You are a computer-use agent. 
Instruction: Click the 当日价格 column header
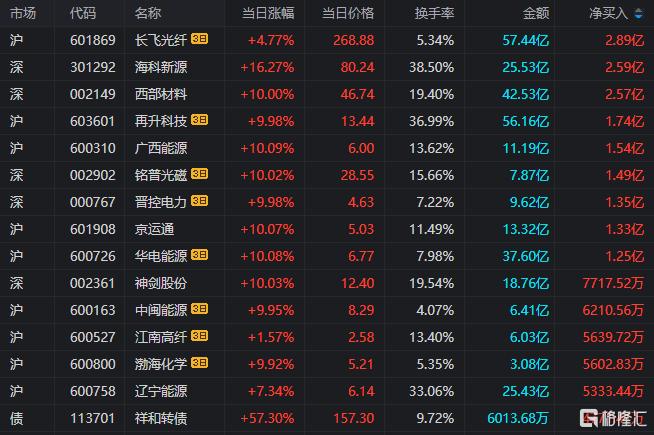tap(348, 14)
